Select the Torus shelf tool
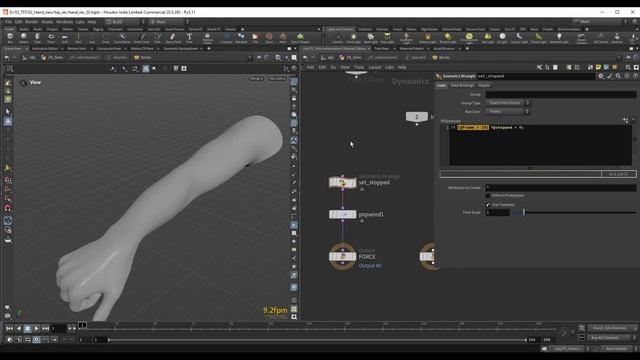This screenshot has width=640, height=360. point(51,38)
